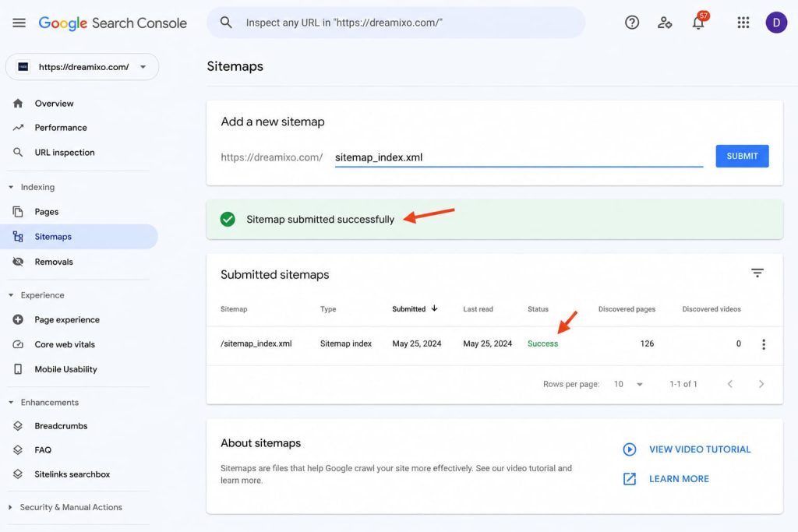
Task: Click the play icon beside View Video Tutorial
Action: point(630,449)
